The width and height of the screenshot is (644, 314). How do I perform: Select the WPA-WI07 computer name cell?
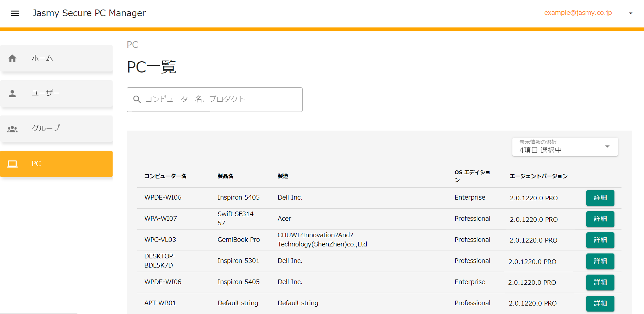161,219
